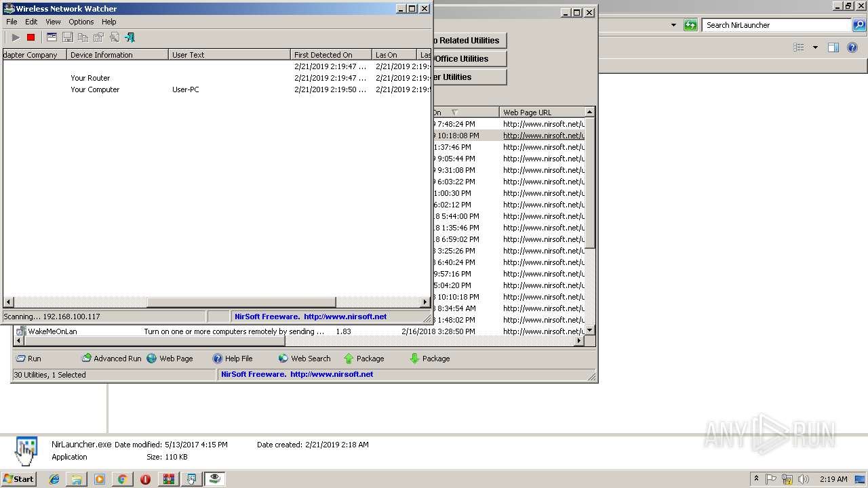Click the Exit door toolbar icon
The image size is (868, 488).
pyautogui.click(x=130, y=37)
